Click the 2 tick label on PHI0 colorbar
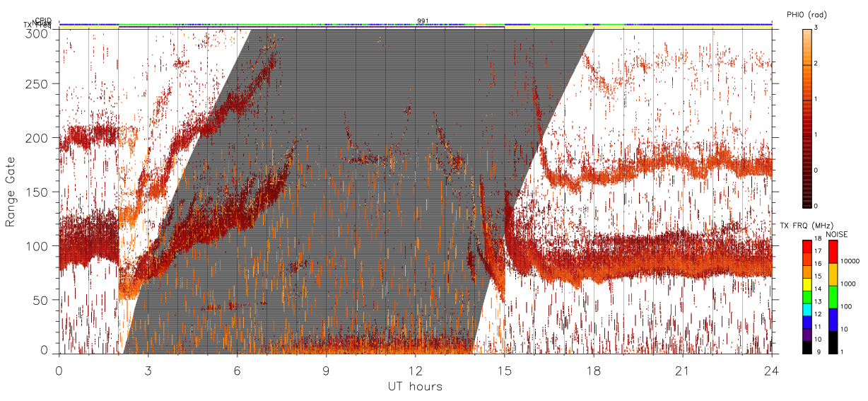This screenshot has width=868, height=401. pyautogui.click(x=816, y=64)
